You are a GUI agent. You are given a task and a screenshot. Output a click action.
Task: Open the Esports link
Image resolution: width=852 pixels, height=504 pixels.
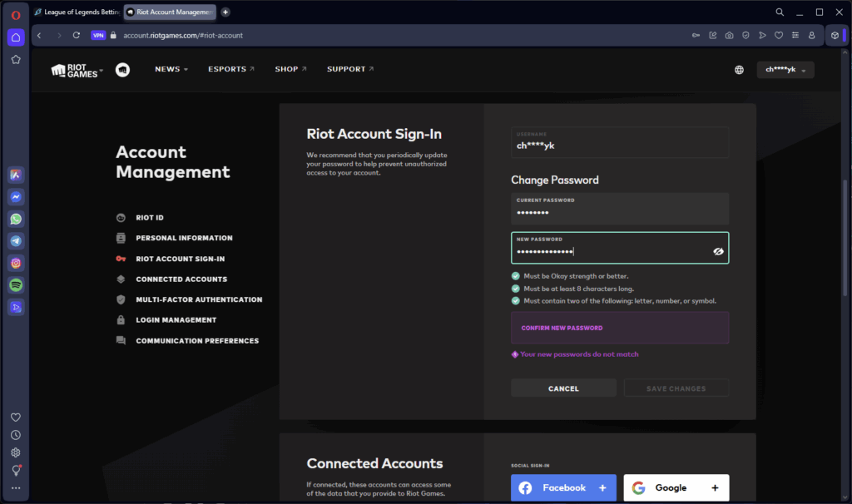(x=231, y=69)
